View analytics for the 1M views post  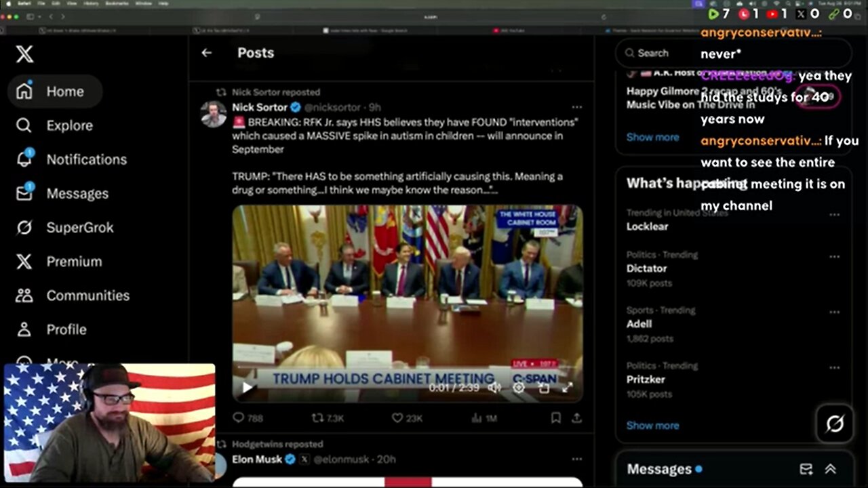coord(484,418)
